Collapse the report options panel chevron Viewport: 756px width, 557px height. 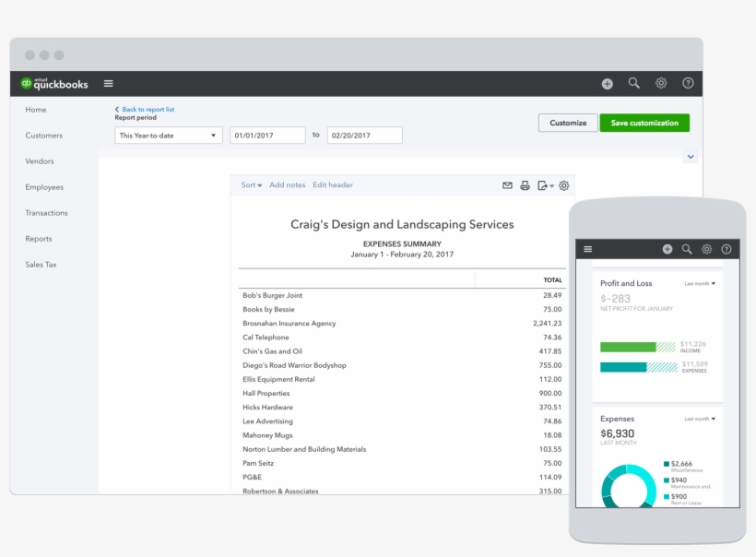coord(691,156)
